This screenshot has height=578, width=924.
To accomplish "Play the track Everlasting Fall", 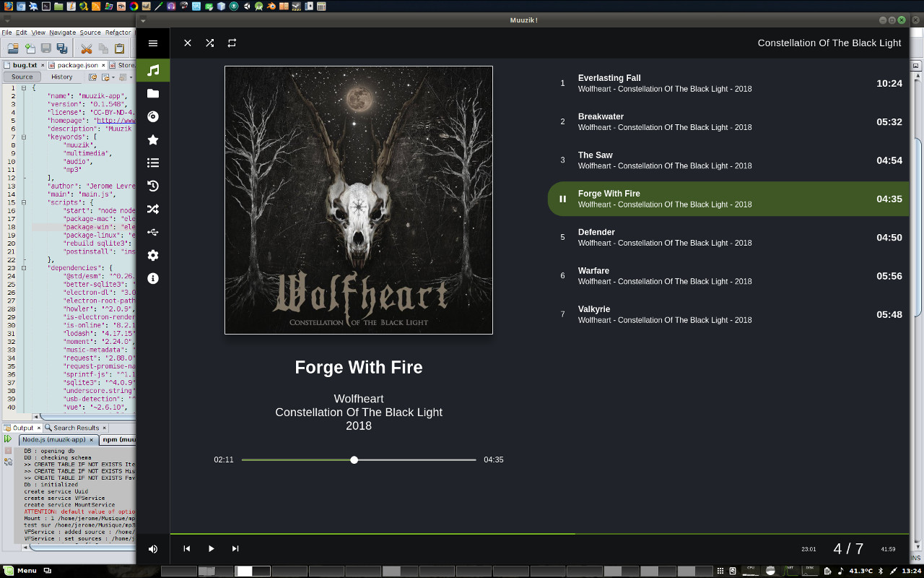I will (728, 83).
